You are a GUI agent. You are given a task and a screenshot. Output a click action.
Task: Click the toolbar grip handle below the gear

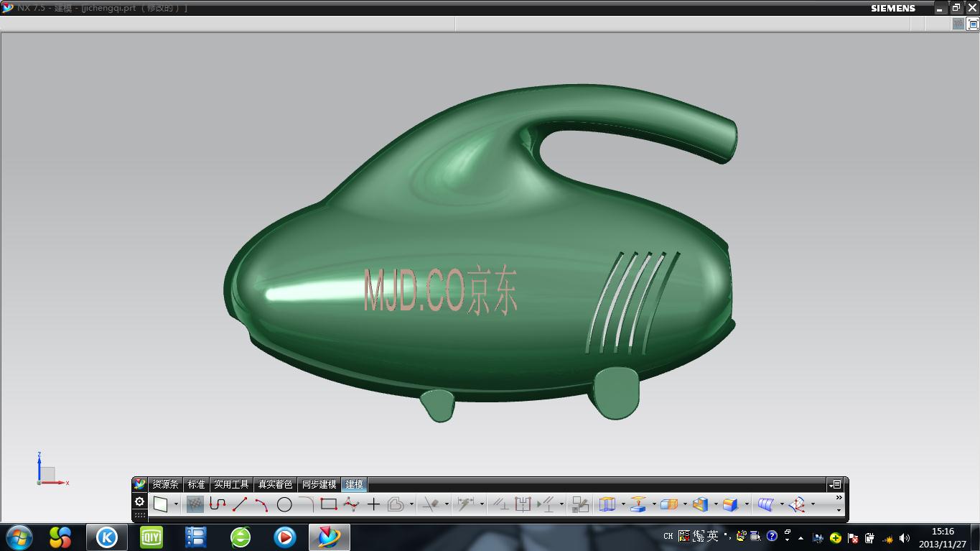(140, 515)
